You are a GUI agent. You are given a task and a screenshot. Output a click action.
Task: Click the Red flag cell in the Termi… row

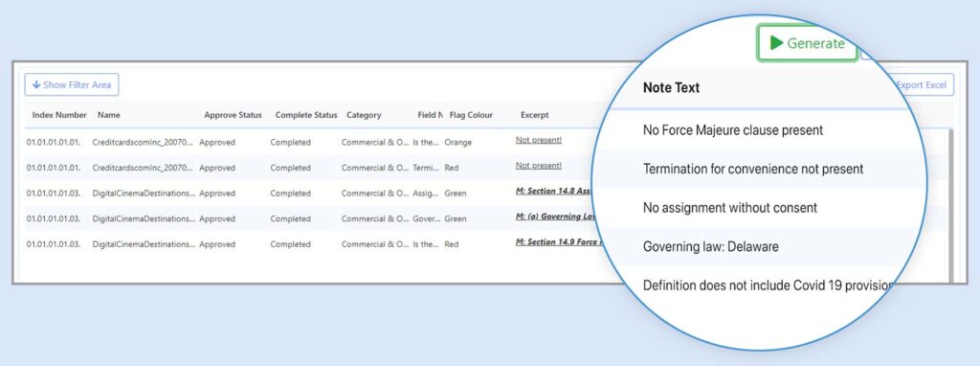pos(452,169)
